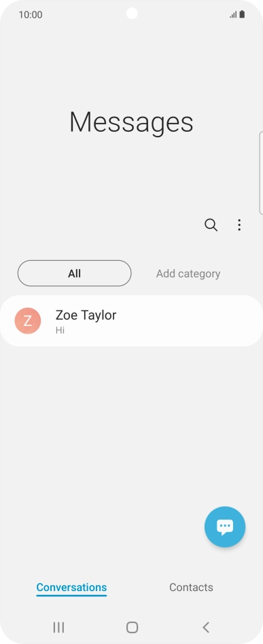263x644 pixels.
Task: Tap the signal strength icon
Action: [x=233, y=15]
